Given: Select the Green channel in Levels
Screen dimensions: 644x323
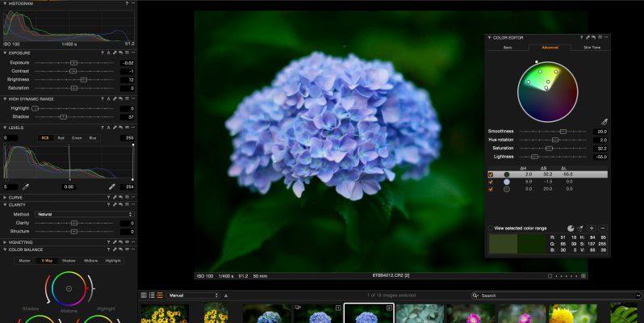Looking at the screenshot, I should point(77,138).
